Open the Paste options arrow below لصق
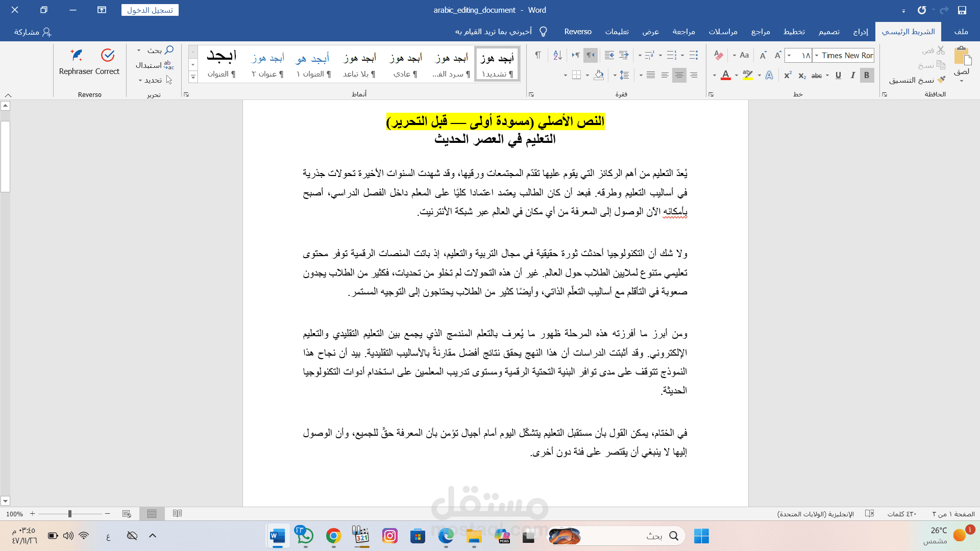This screenshot has width=980, height=551. pos(962,81)
